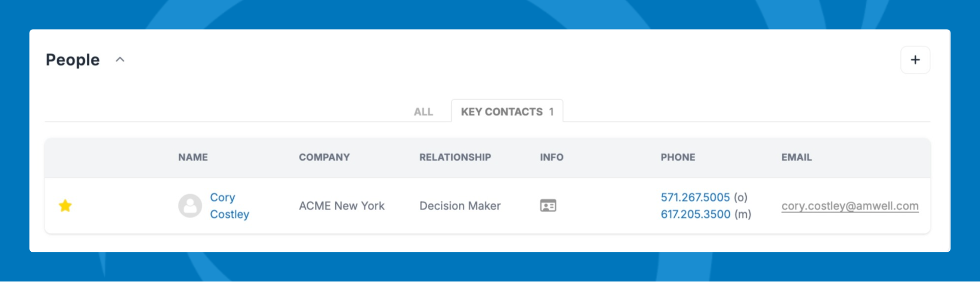
Task: Click the PHONE column header
Action: pos(678,157)
